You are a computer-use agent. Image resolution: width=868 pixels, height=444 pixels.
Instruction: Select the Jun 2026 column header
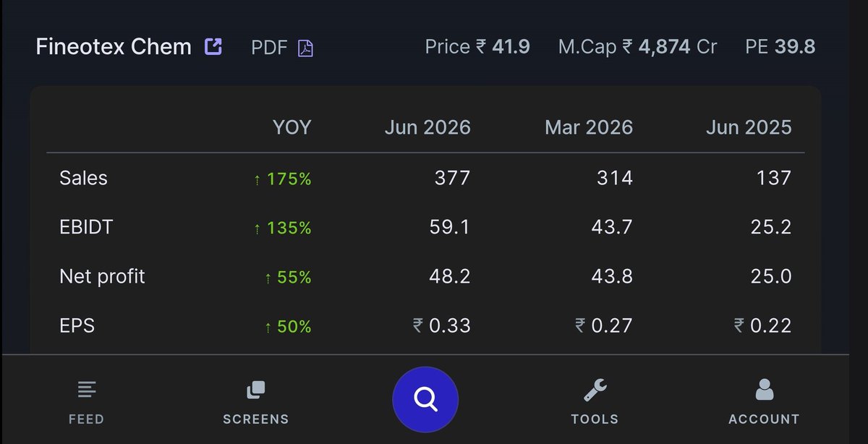(427, 128)
